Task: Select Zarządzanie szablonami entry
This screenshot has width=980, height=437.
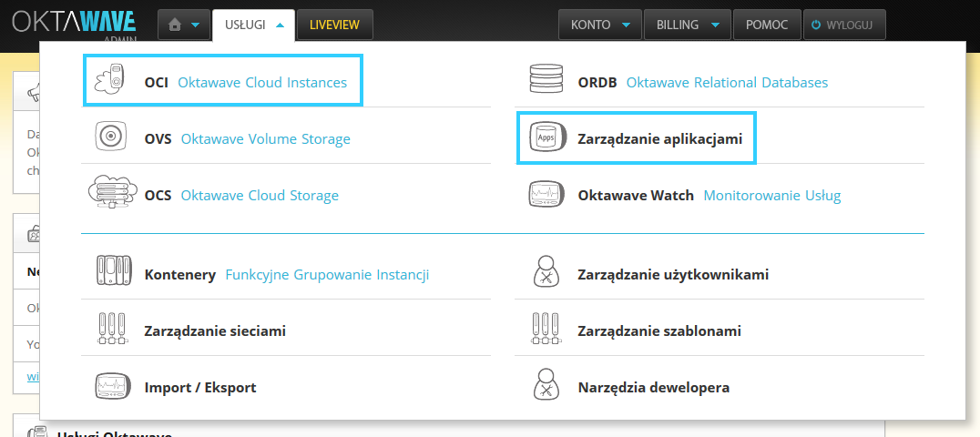Action: click(x=659, y=331)
